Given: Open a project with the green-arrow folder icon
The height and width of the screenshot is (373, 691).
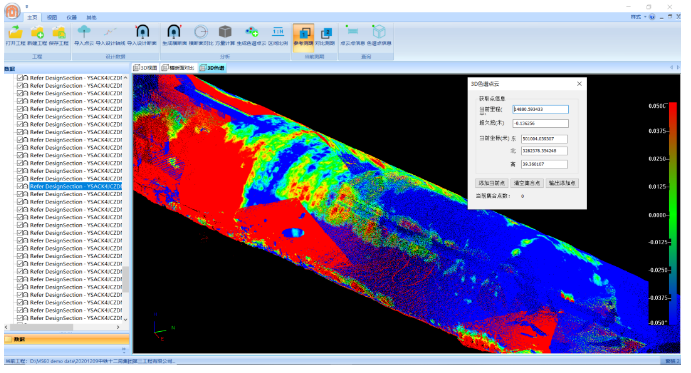Looking at the screenshot, I should click(x=15, y=36).
